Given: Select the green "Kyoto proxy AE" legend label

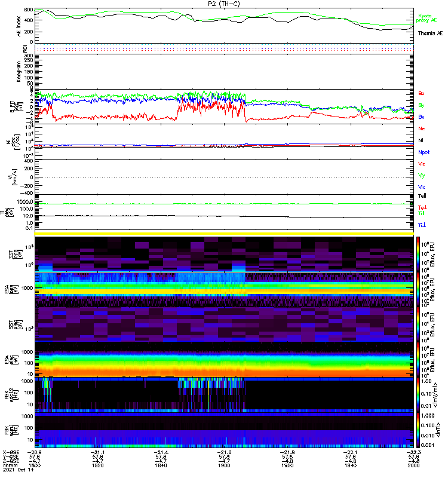Looking at the screenshot, I should (x=426, y=18).
